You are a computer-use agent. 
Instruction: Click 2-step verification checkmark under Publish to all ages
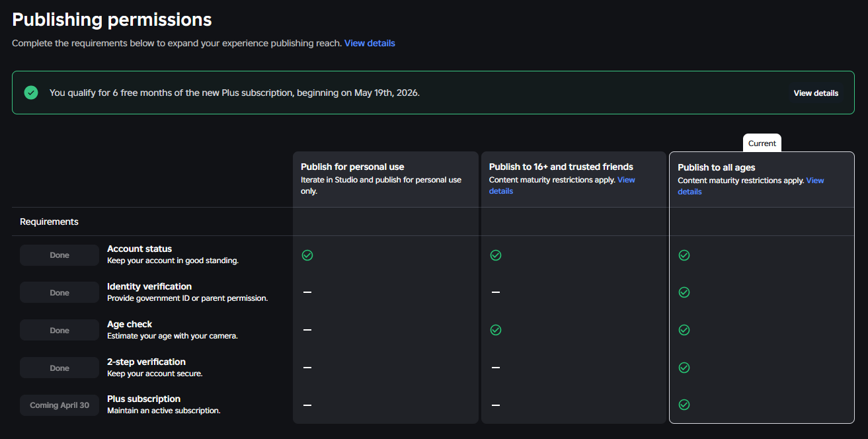684,368
